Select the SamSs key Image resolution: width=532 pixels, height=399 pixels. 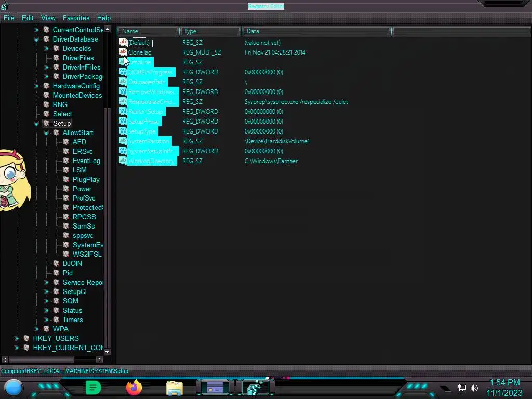[x=84, y=226]
